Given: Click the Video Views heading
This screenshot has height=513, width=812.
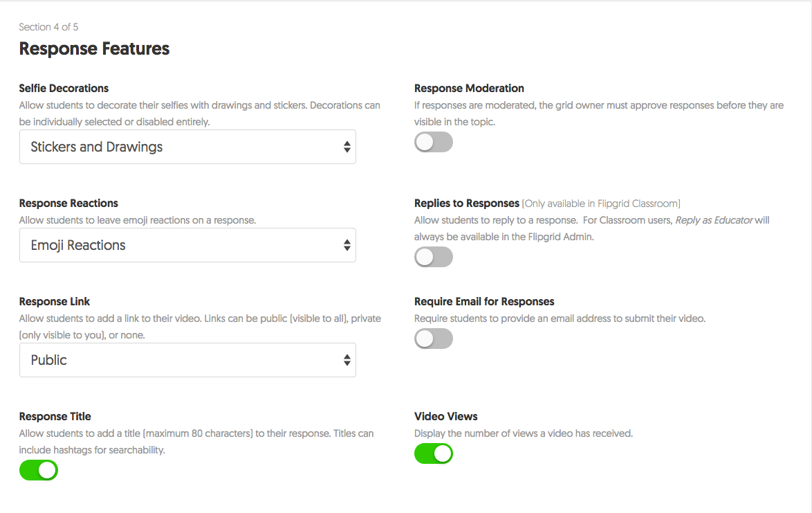Looking at the screenshot, I should click(x=445, y=416).
